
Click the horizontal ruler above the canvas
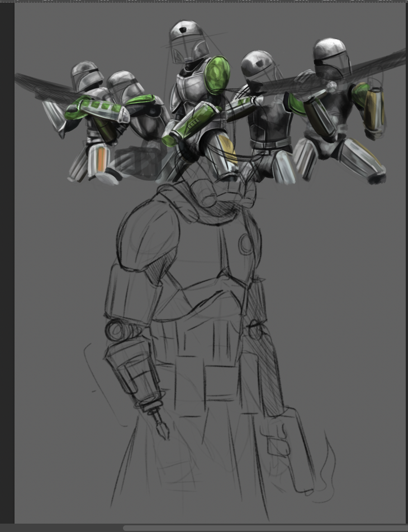coord(204,1)
